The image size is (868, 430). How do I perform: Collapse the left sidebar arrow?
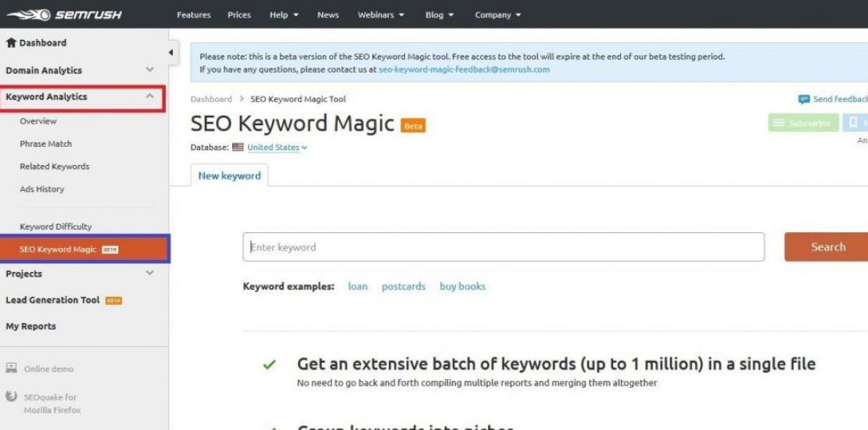coord(171,53)
